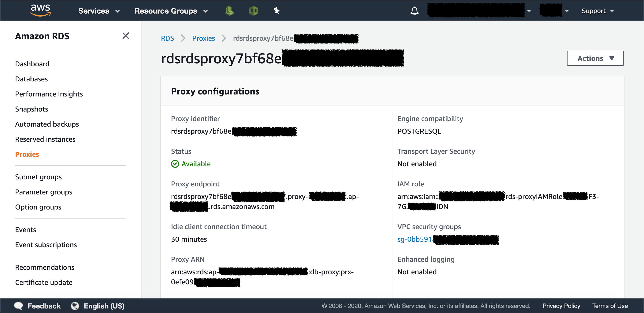Open the notifications bell icon
The image size is (644, 313).
click(x=415, y=11)
